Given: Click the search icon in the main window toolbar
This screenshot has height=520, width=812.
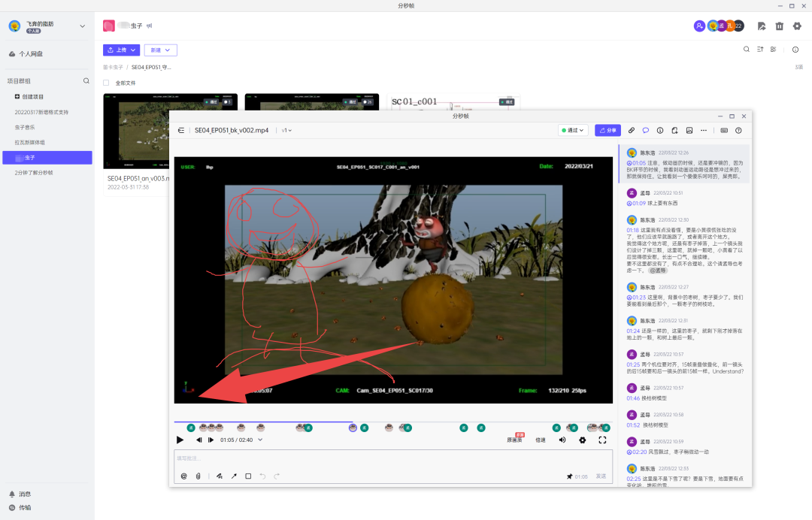Looking at the screenshot, I should 747,50.
